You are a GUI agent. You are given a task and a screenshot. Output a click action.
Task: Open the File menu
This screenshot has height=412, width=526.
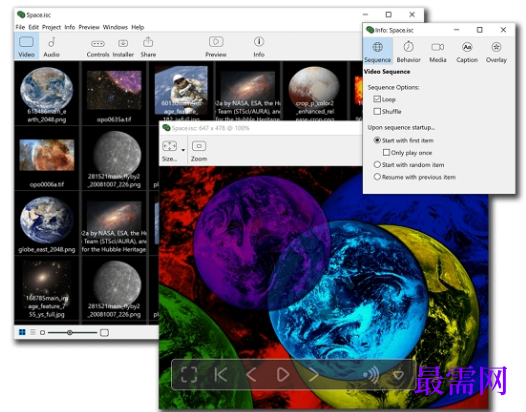point(20,27)
